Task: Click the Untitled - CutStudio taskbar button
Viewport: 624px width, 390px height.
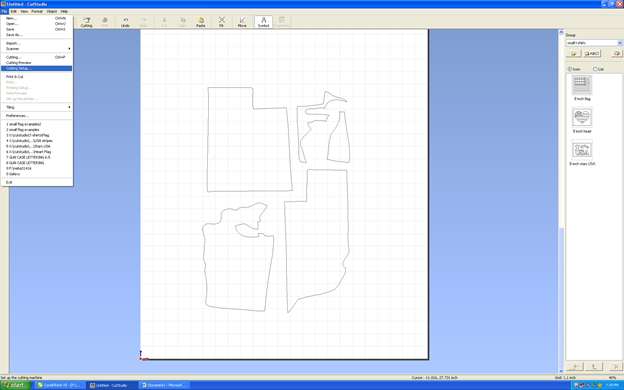Action: coord(112,385)
